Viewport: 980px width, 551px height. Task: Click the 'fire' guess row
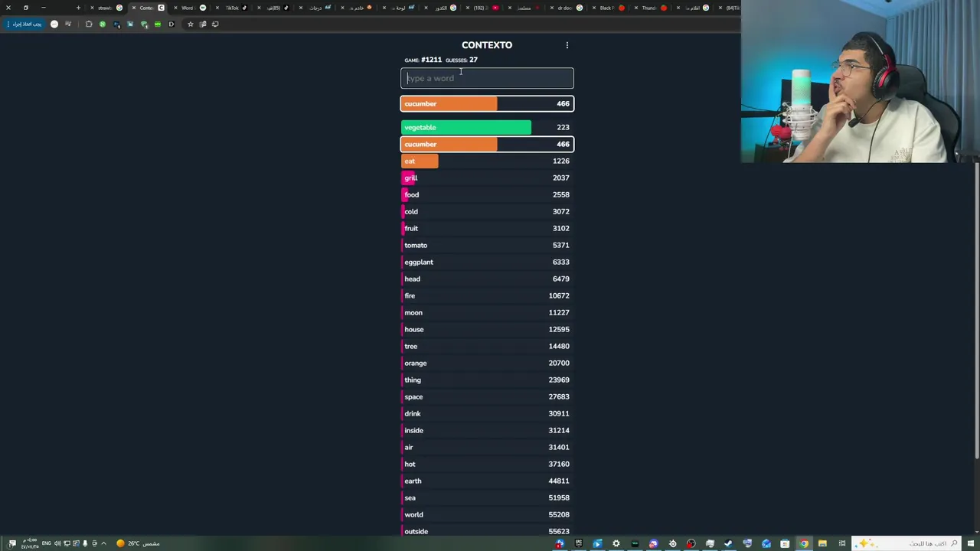click(x=487, y=295)
